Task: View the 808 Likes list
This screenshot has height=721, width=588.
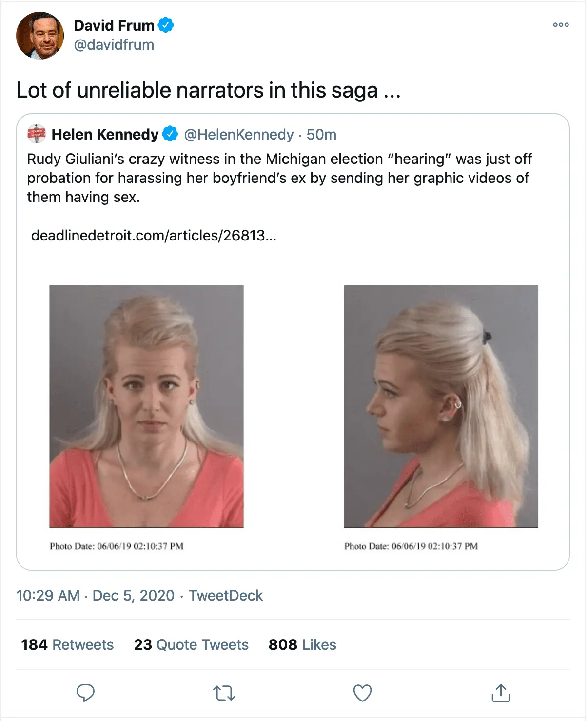Action: pos(302,645)
